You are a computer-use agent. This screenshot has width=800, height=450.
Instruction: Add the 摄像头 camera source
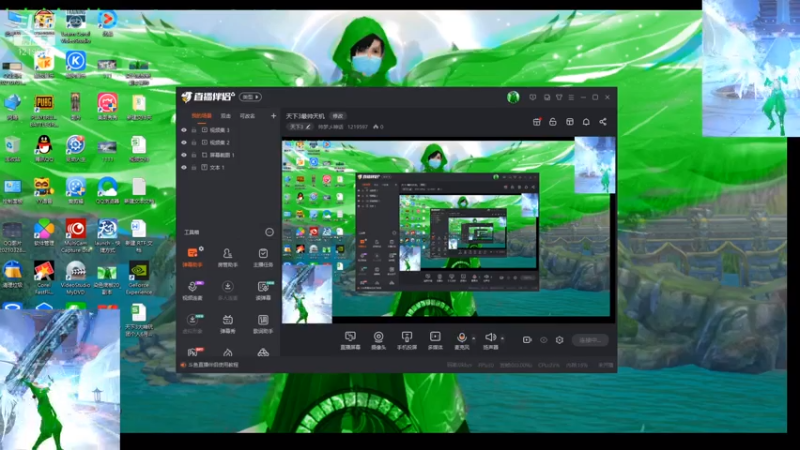378,340
